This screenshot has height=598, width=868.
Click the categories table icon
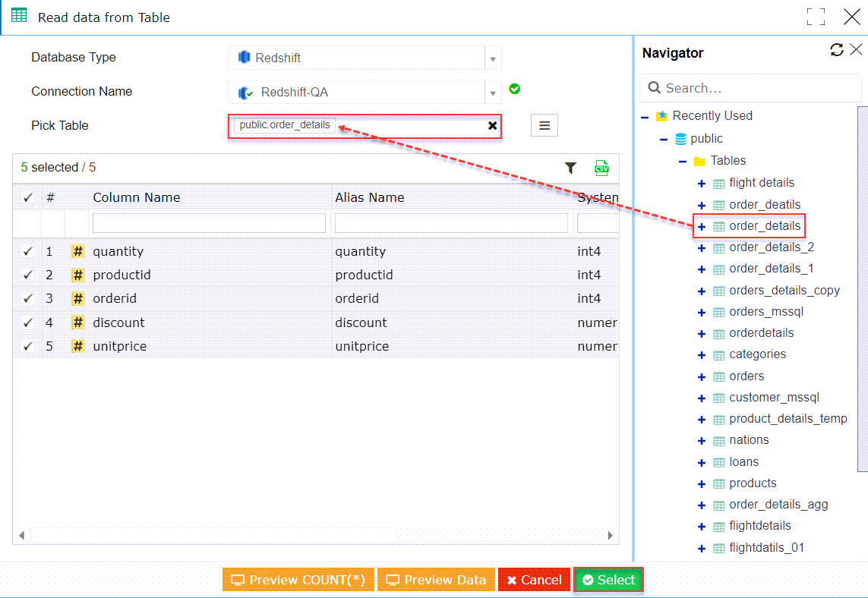[x=718, y=355]
